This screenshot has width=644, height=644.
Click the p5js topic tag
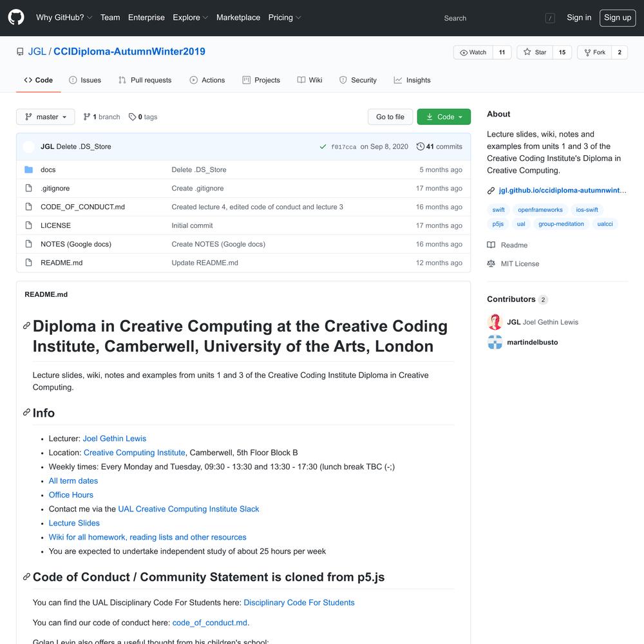[x=498, y=224]
